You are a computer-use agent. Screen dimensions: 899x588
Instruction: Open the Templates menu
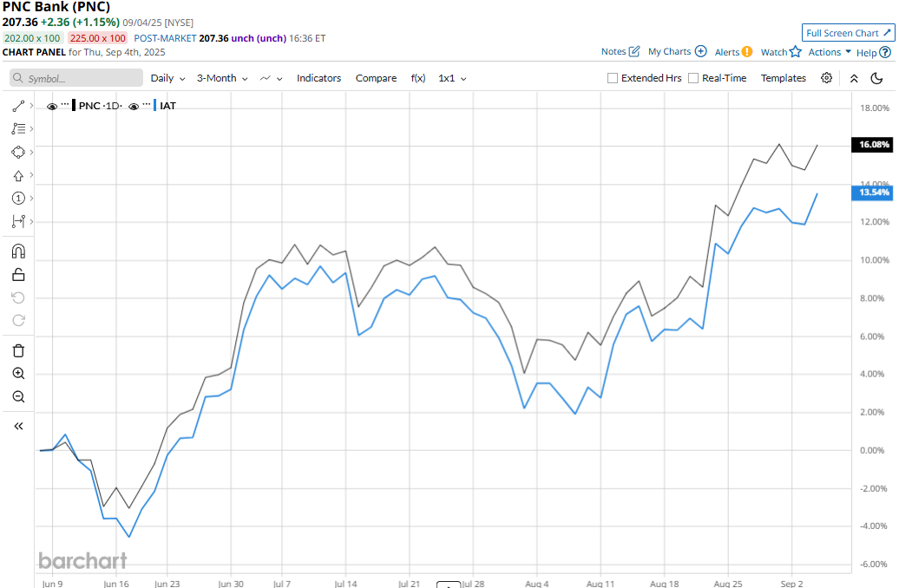click(x=784, y=78)
